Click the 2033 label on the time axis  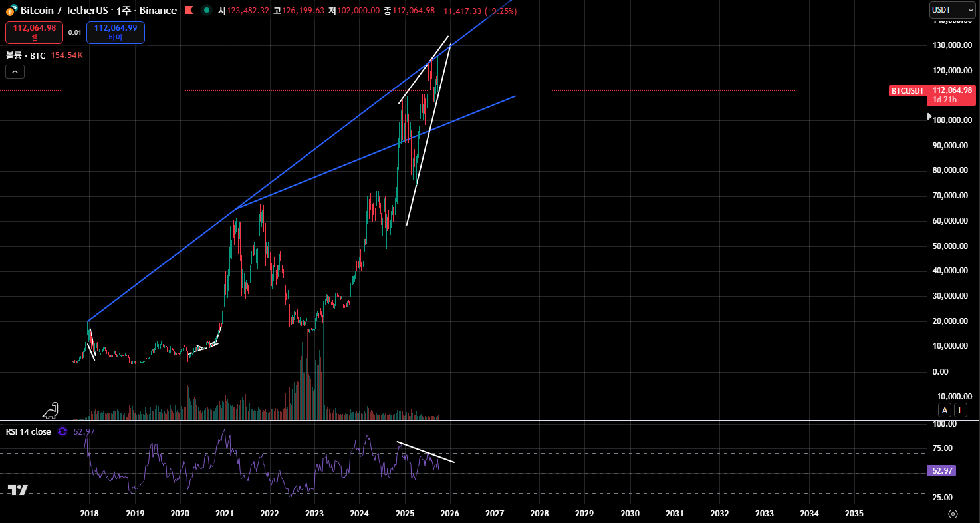(765, 514)
